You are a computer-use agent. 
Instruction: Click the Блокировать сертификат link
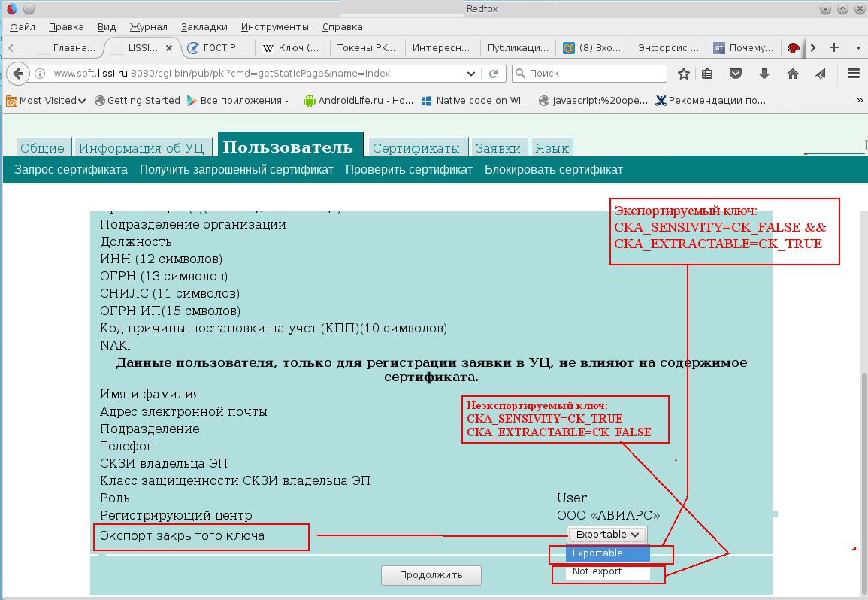click(x=554, y=170)
